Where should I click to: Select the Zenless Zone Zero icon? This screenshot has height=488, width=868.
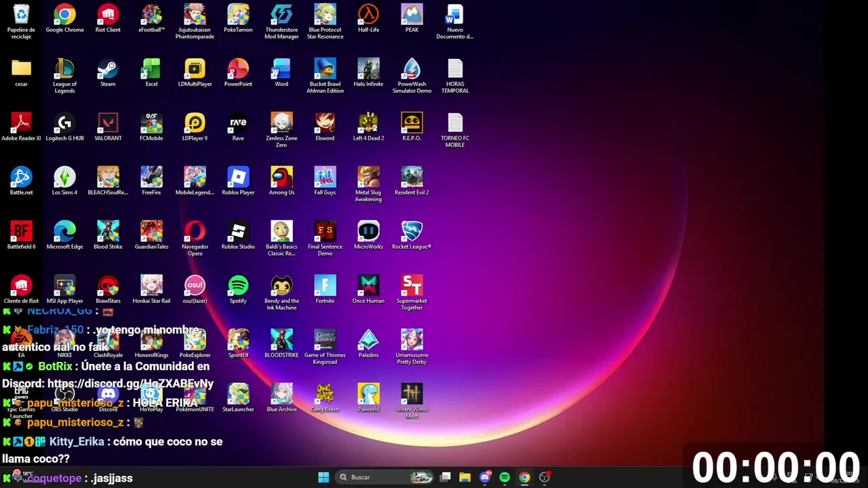[x=281, y=130]
